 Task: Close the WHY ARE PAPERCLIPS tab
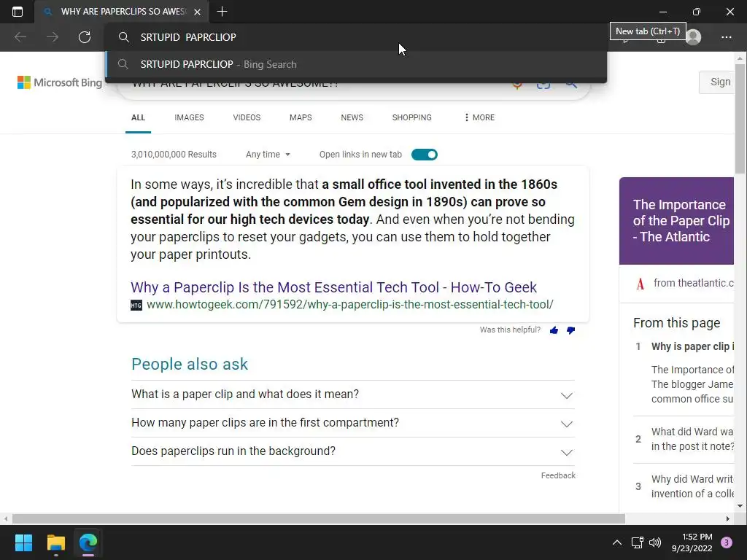197,12
